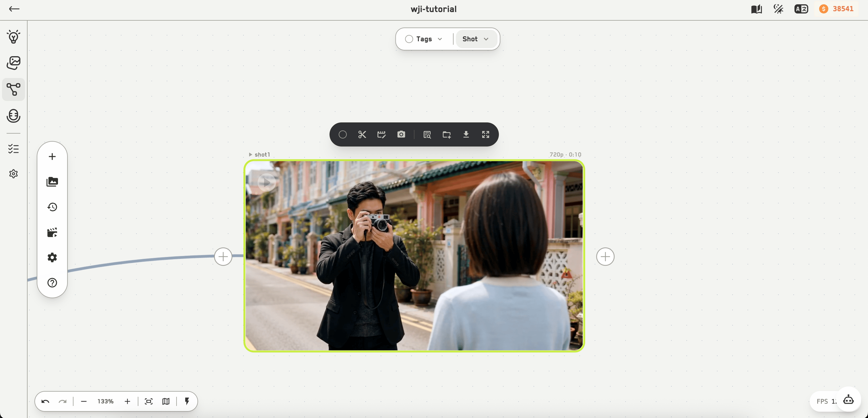This screenshot has height=418, width=868.
Task: Add node on the right connector plus
Action: pos(605,257)
